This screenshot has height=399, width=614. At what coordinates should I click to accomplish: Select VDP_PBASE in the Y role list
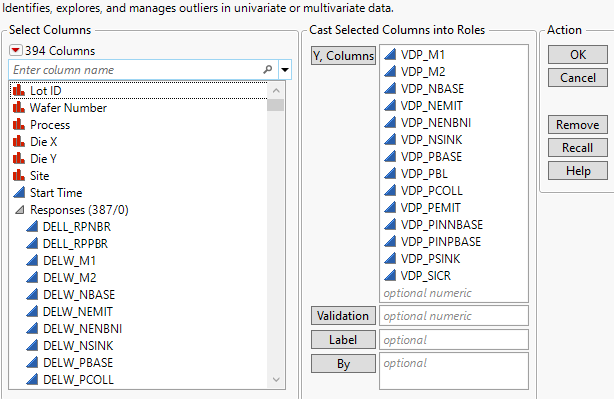pos(454,157)
